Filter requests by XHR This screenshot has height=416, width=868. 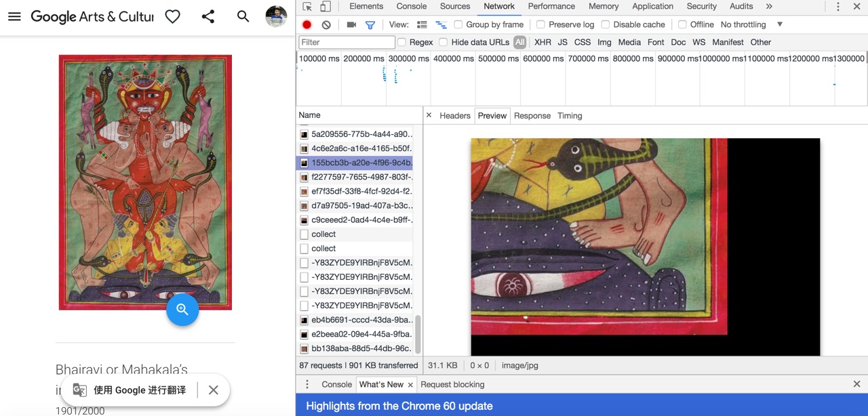(543, 42)
